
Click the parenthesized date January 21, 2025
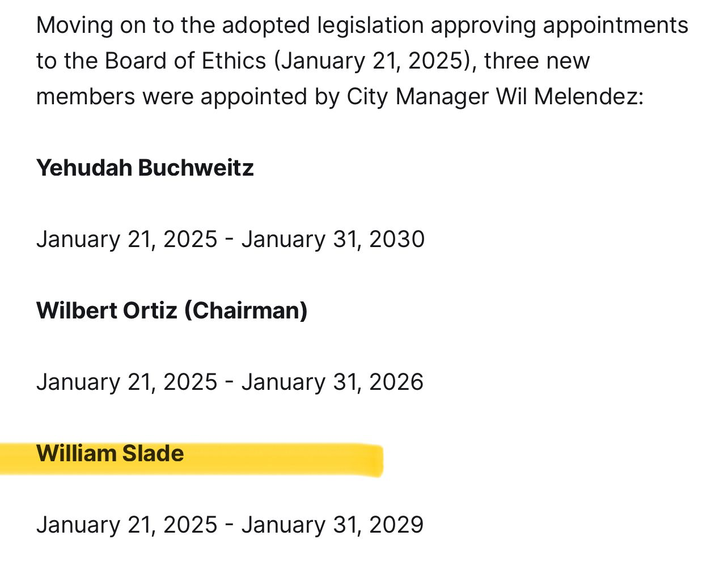[373, 61]
